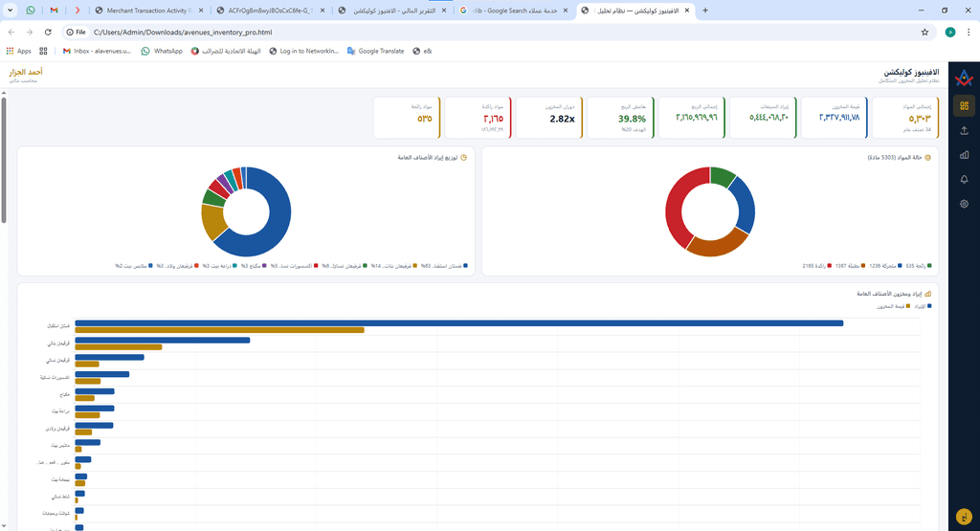Click the user name أحمد الجزار
This screenshot has width=980, height=531.
pyautogui.click(x=26, y=72)
